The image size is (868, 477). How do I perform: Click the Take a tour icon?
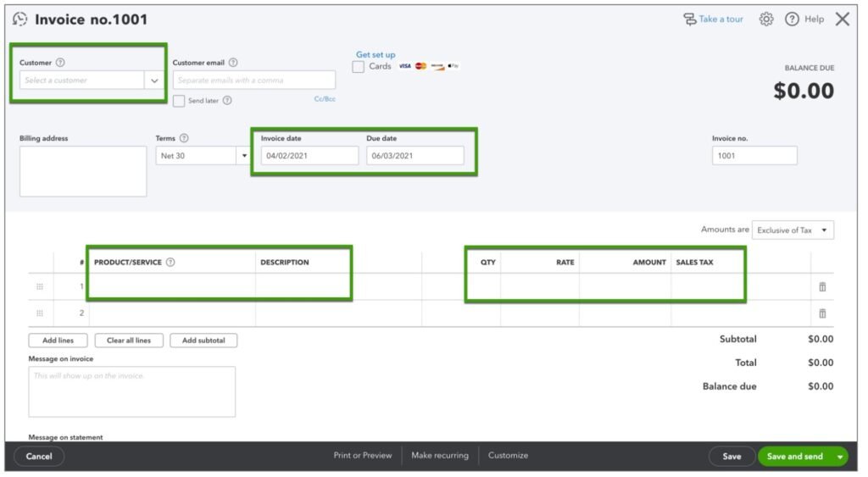coord(690,19)
